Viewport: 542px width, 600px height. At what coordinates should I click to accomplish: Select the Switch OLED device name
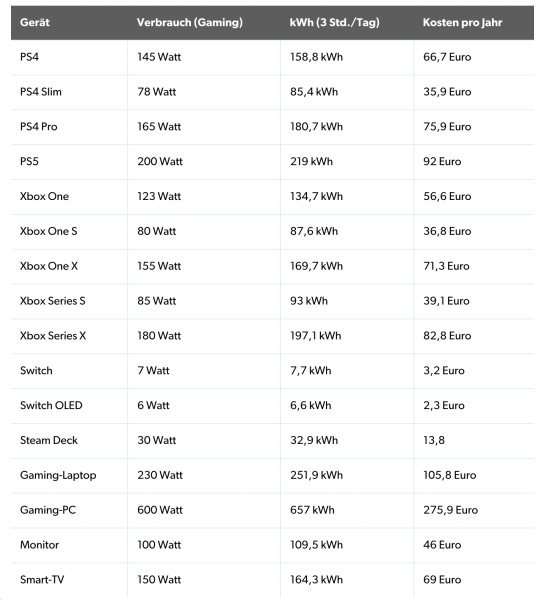tap(51, 405)
